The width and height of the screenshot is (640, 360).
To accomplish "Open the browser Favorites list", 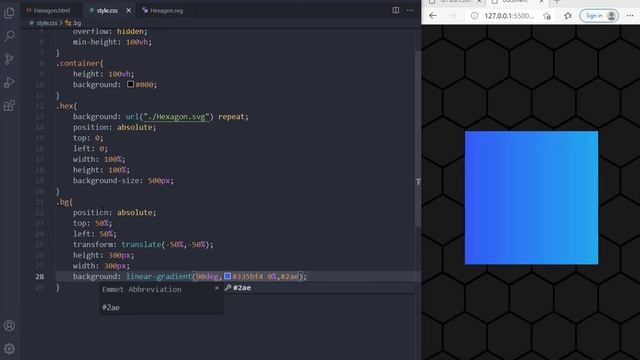I will pyautogui.click(x=568, y=16).
